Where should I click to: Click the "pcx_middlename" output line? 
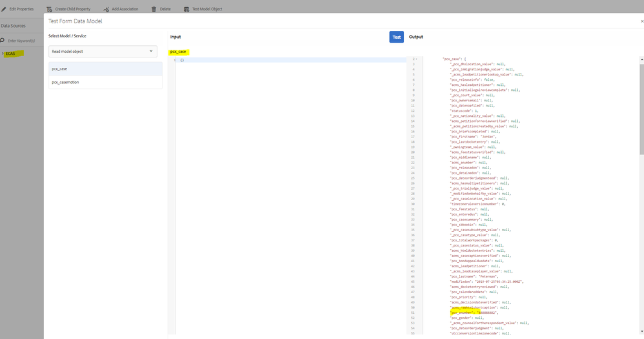pyautogui.click(x=470, y=158)
